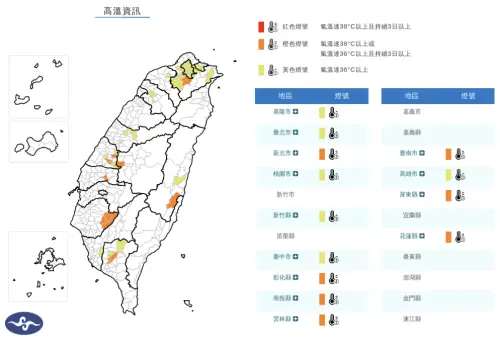
Task: Click the thermometer icon in 雲林縣 row
Action: click(334, 320)
